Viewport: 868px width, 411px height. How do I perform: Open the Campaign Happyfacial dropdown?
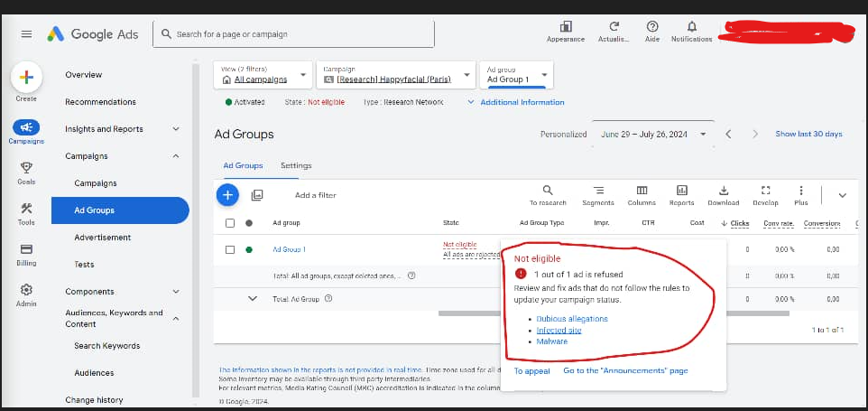click(396, 75)
